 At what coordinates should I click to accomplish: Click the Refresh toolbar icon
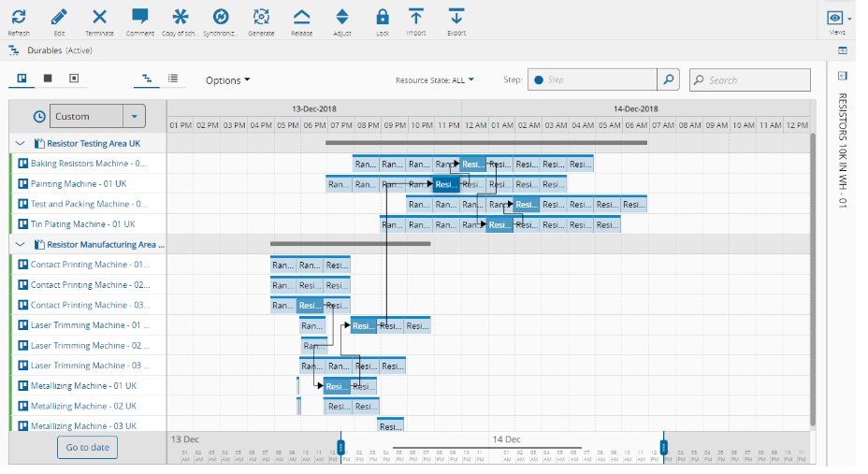(x=19, y=17)
